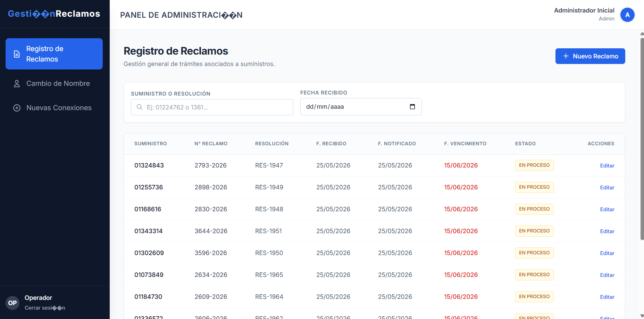
Task: Click the F. Notificado column header
Action: click(397, 144)
